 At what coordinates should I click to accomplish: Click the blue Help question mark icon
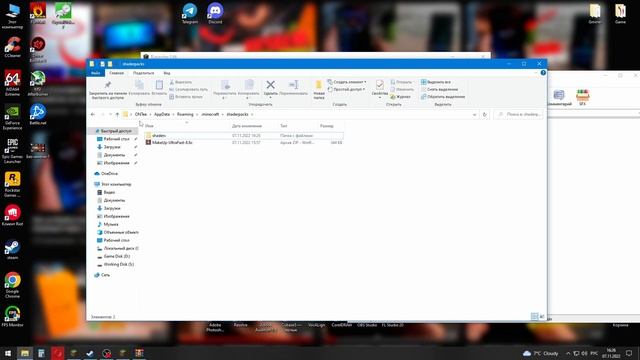(543, 73)
